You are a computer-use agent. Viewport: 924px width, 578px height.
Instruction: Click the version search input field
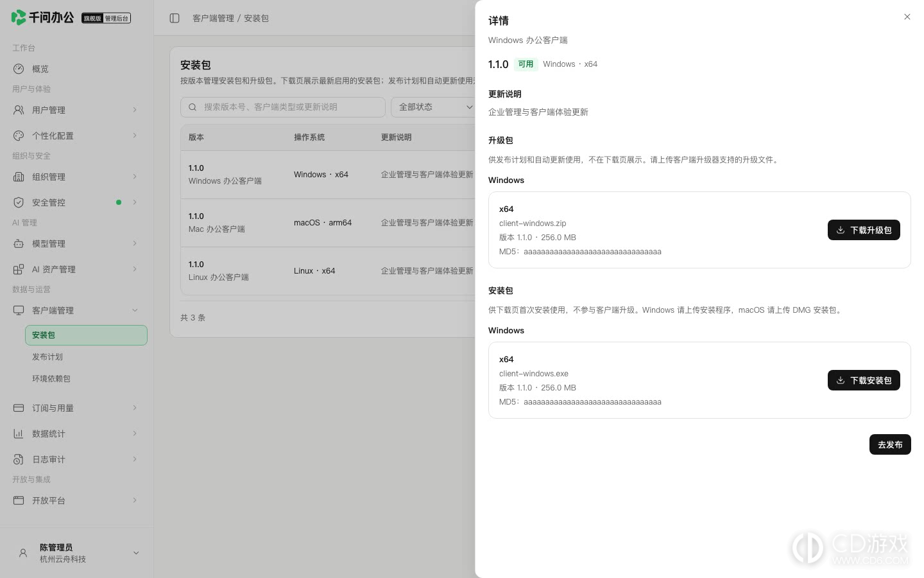283,107
